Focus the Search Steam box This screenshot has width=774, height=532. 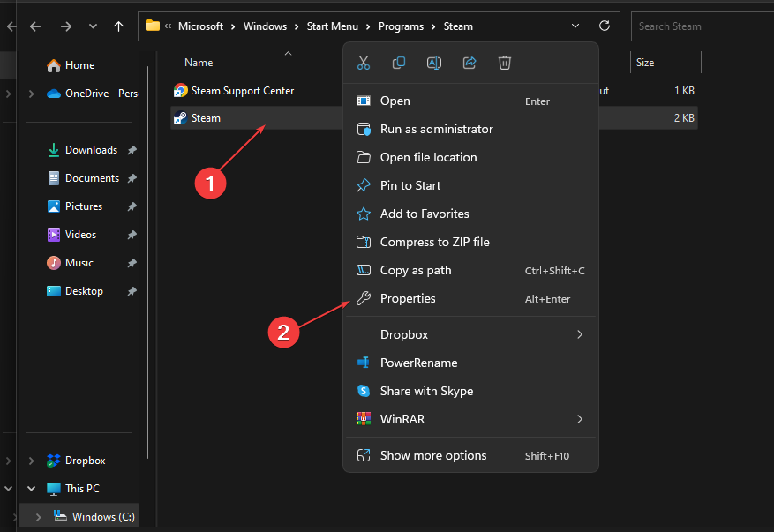click(703, 26)
